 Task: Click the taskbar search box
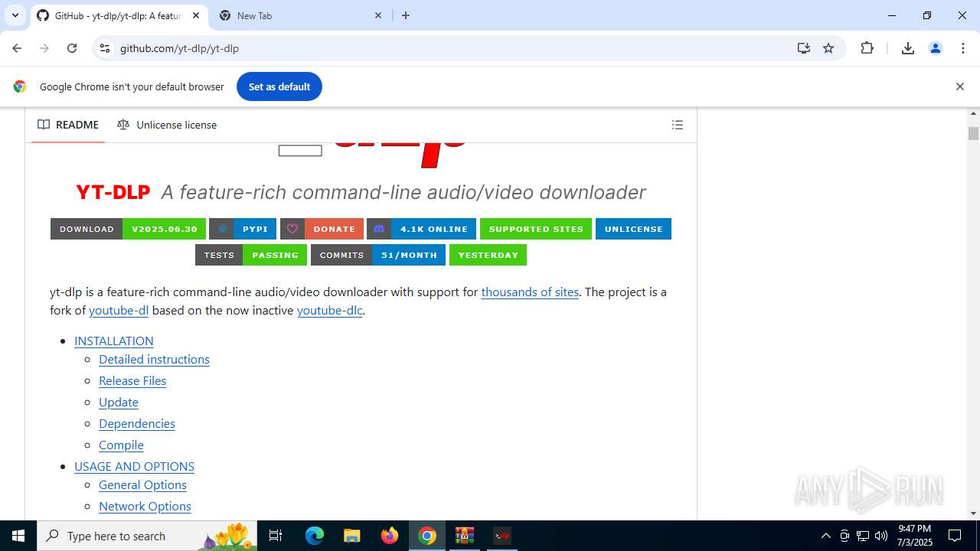(147, 536)
